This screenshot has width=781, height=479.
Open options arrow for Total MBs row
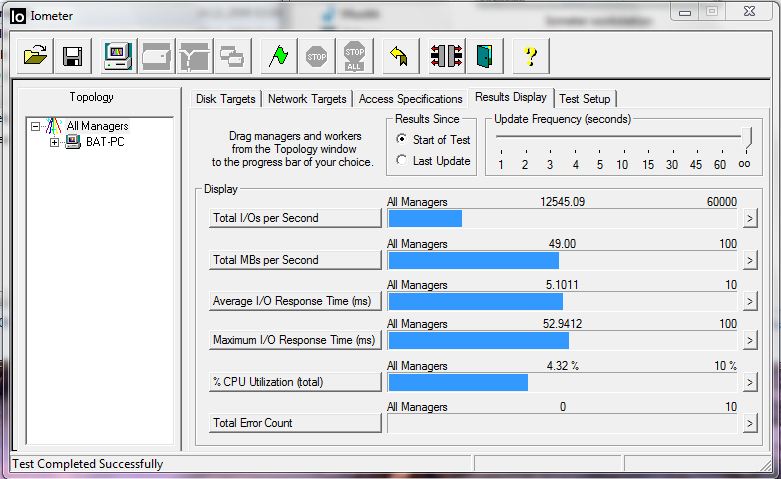coord(750,260)
